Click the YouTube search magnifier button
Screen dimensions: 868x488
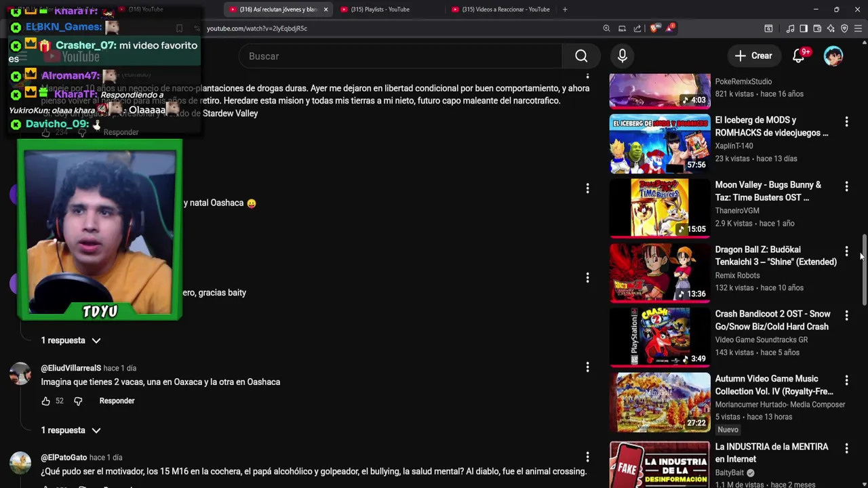581,56
